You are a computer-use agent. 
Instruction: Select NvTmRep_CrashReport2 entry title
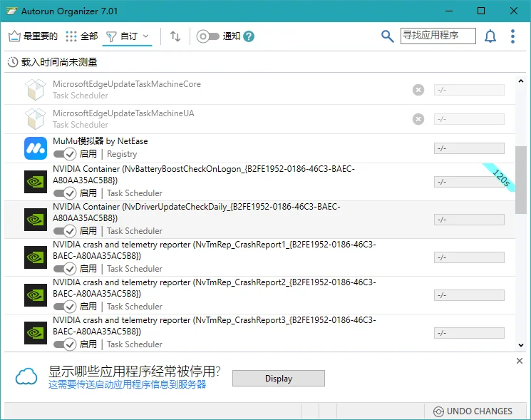click(x=215, y=288)
